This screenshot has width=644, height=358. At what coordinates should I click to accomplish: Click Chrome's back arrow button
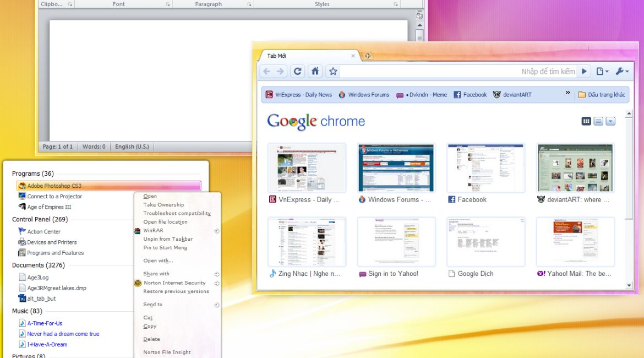(x=266, y=72)
